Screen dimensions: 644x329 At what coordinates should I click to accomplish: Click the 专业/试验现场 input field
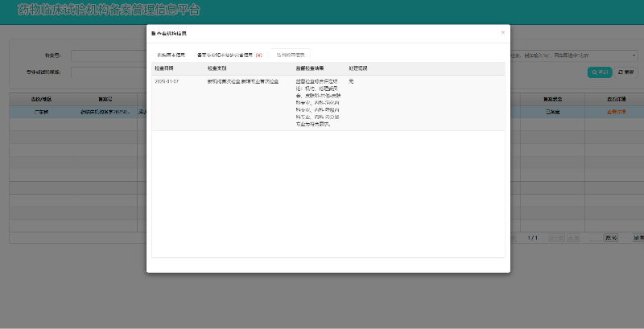109,72
